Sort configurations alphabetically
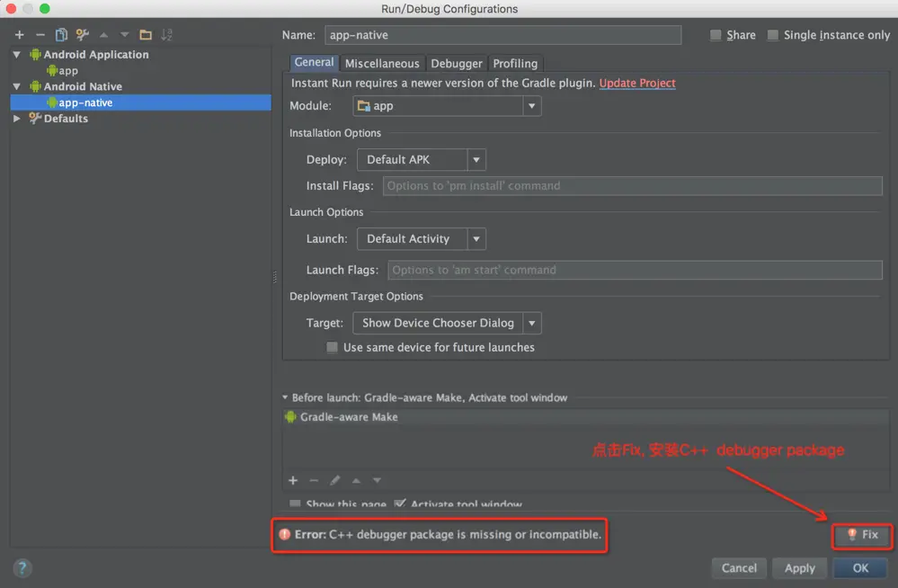898x588 pixels. 166,35
